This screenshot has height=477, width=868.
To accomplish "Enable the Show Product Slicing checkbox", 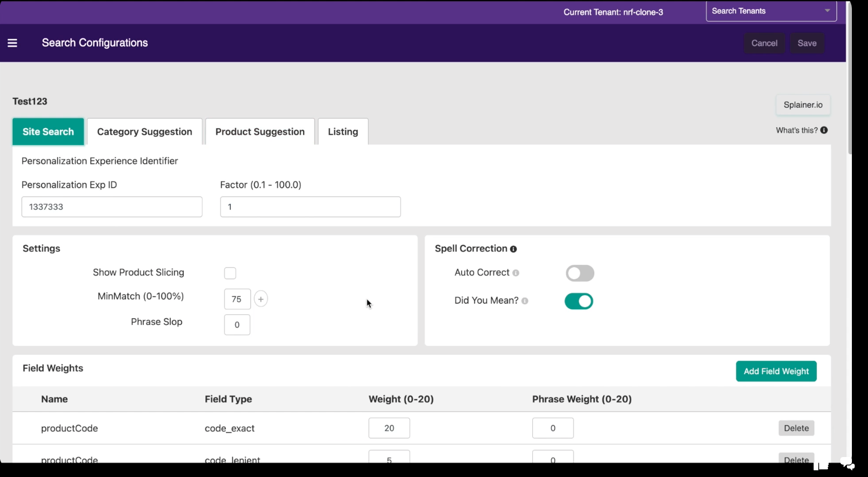I will coord(230,273).
